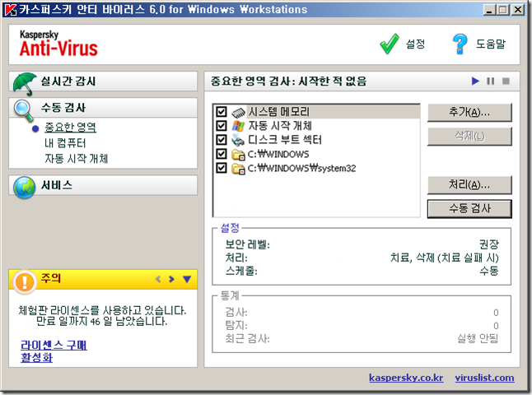Stop scan with the stop button
The height and width of the screenshot is (395, 532).
pos(506,81)
